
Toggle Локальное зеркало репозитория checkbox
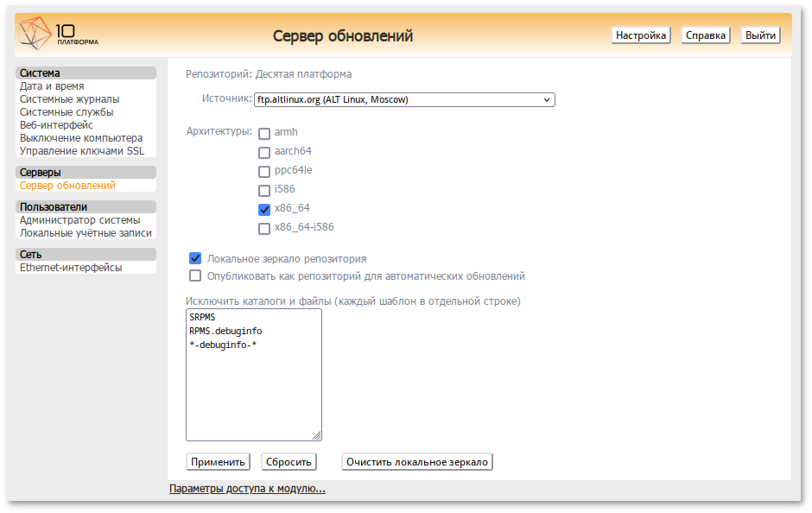195,258
